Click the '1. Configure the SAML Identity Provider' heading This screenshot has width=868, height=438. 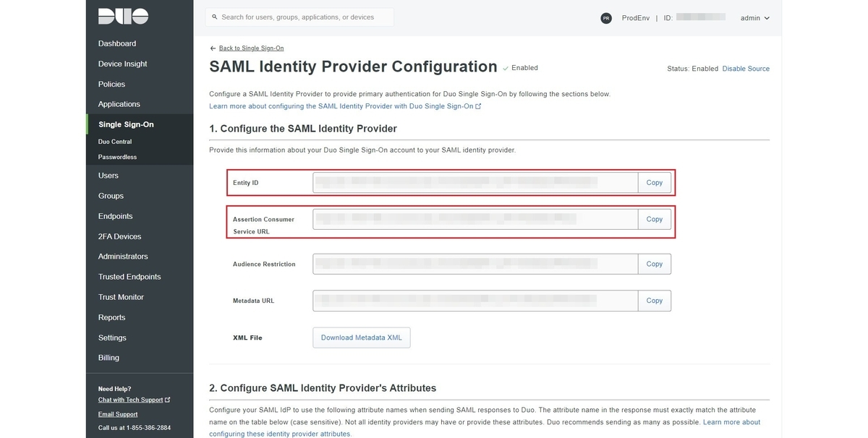point(303,129)
